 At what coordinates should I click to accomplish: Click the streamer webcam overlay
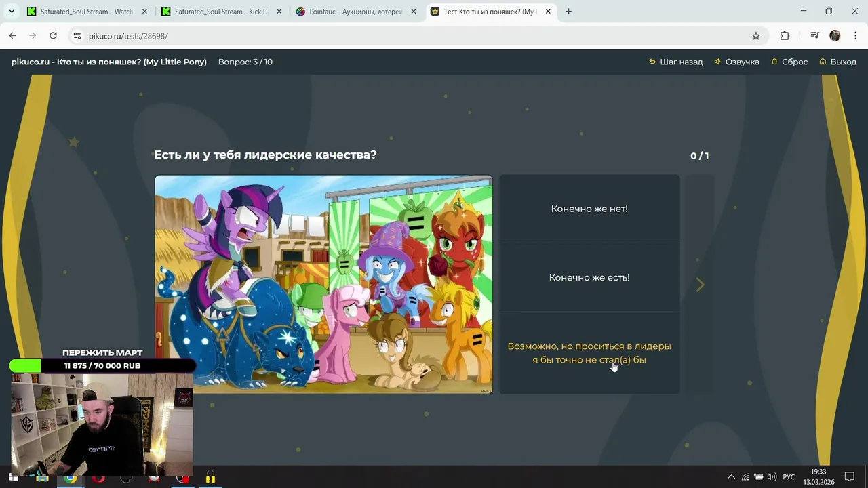pyautogui.click(x=102, y=425)
